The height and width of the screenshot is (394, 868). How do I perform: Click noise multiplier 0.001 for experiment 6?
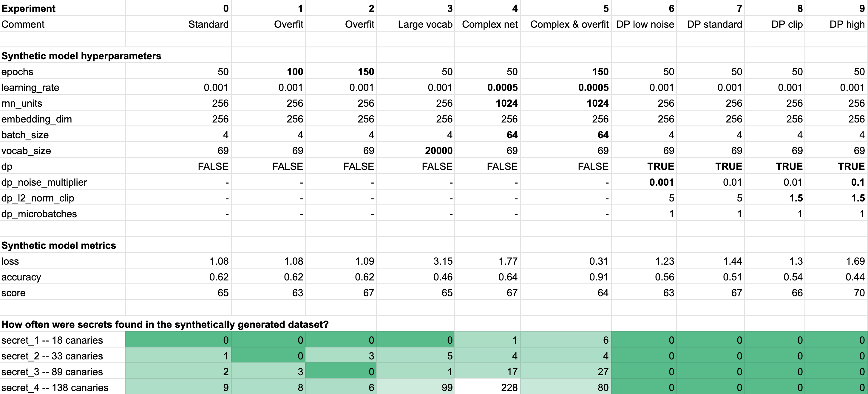coord(644,182)
